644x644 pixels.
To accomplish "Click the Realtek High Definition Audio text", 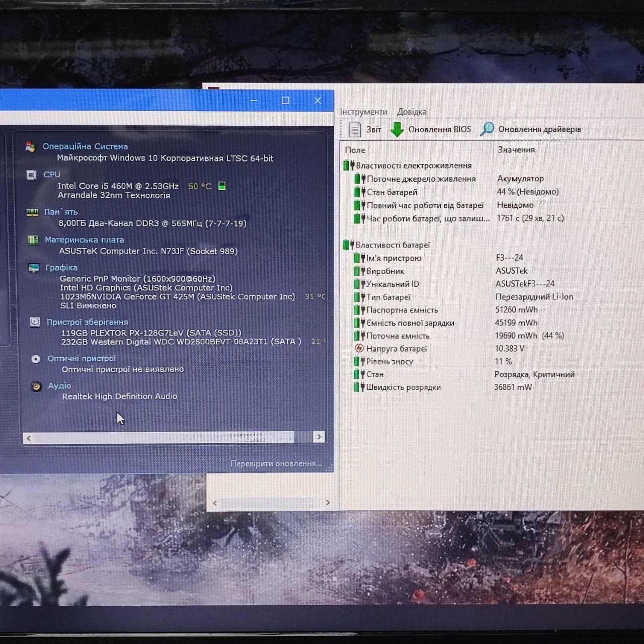I will click(120, 396).
